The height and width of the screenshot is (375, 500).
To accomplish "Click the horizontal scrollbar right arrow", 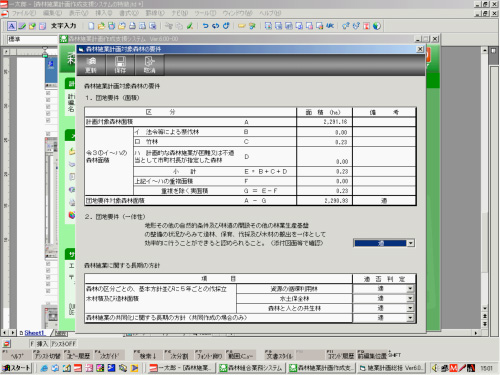I will pyautogui.click(x=476, y=333).
